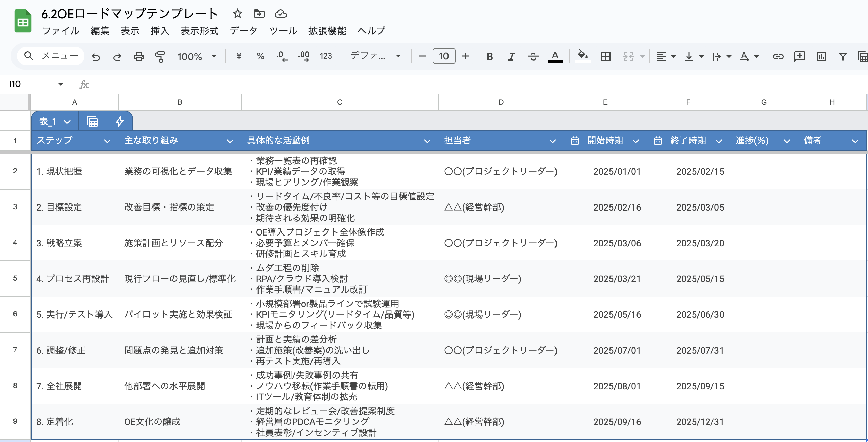Open the データ menu
Screen dimensions: 868x442
[243, 31]
